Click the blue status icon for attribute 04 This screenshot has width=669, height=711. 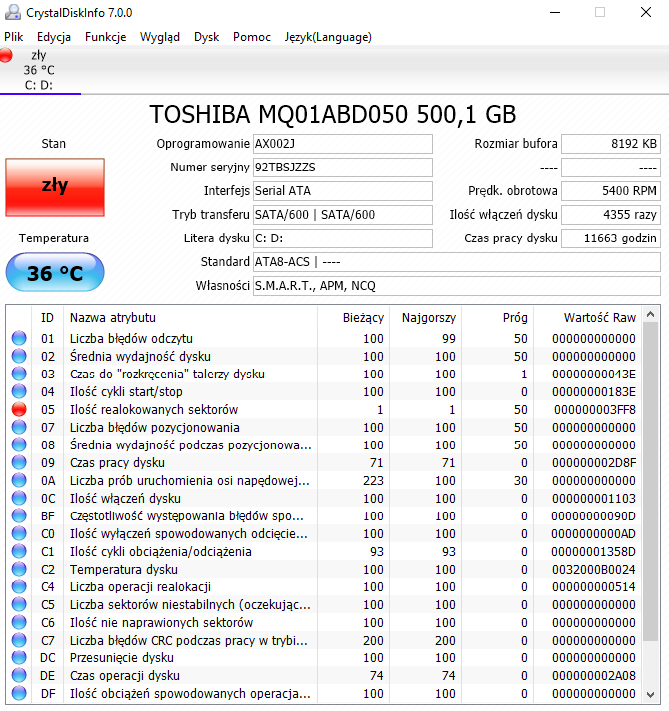pyautogui.click(x=19, y=391)
